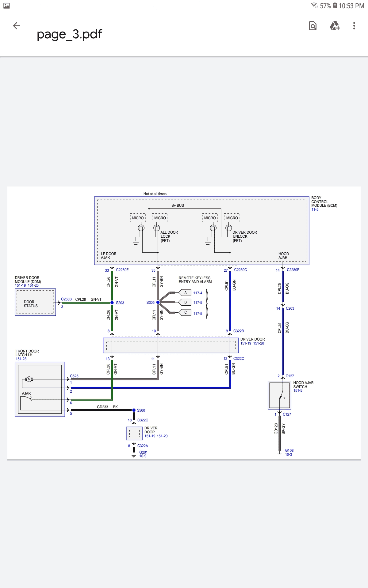
Task: Tap the G108 ground label
Action: [289, 450]
